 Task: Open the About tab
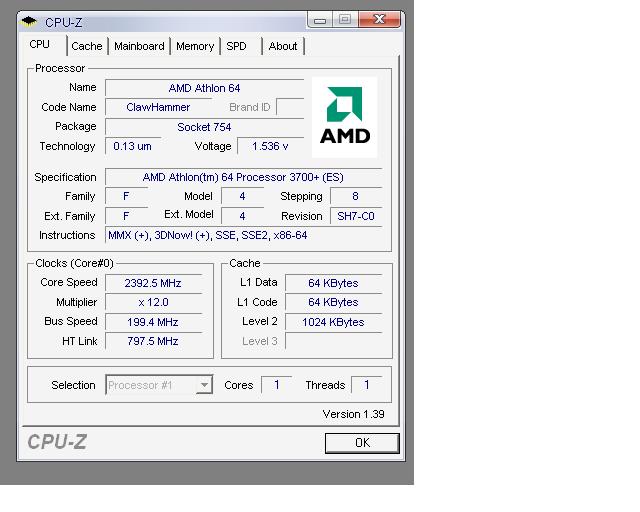[283, 46]
